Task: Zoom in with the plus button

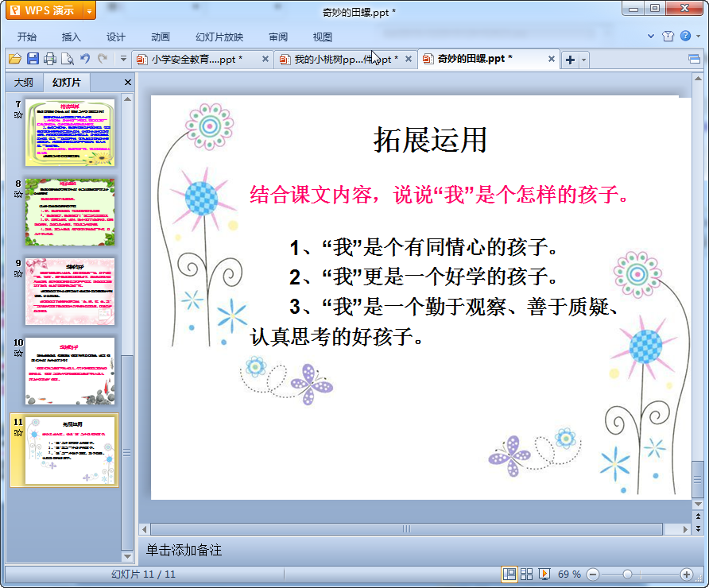Action: [687, 574]
